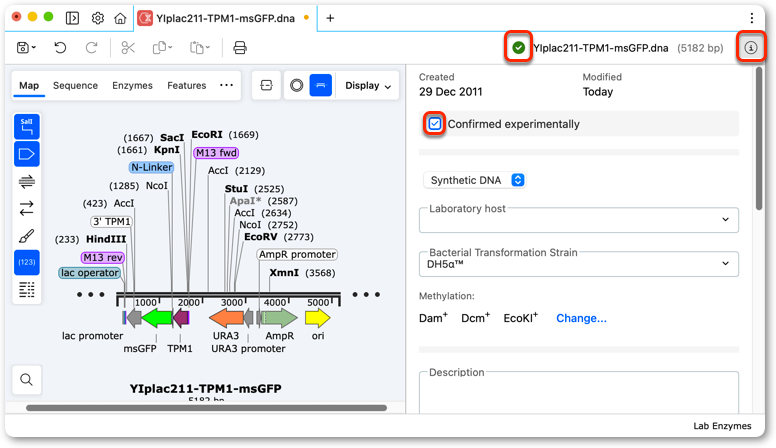Viewport: 776px width, 448px height.
Task: Select the StuI enzyme site label
Action: coord(236,189)
